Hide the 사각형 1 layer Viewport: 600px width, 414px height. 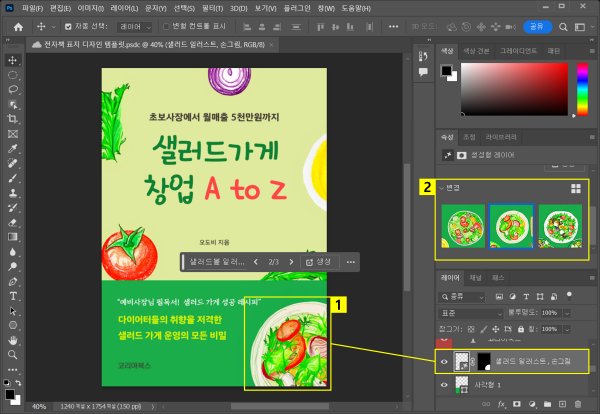point(446,384)
